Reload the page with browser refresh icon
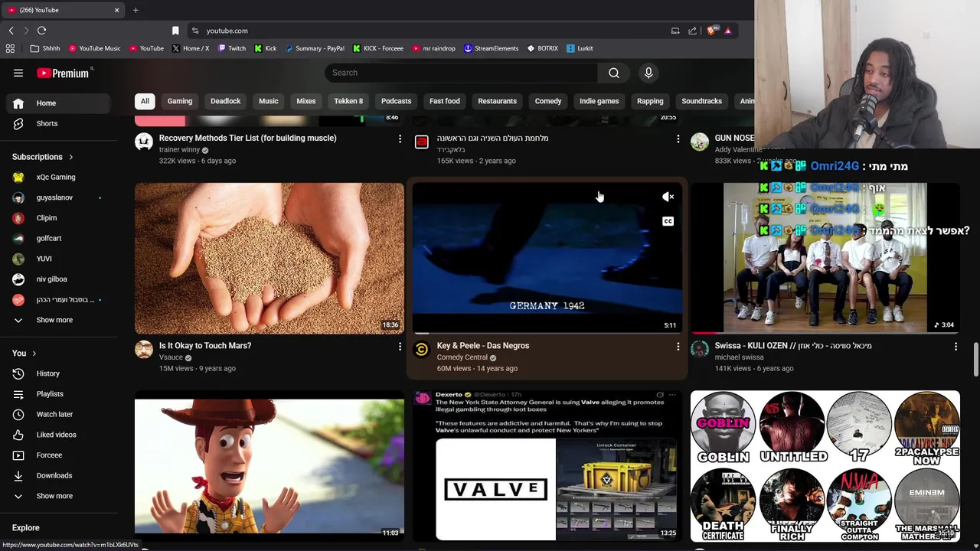The image size is (980, 551). (x=41, y=31)
